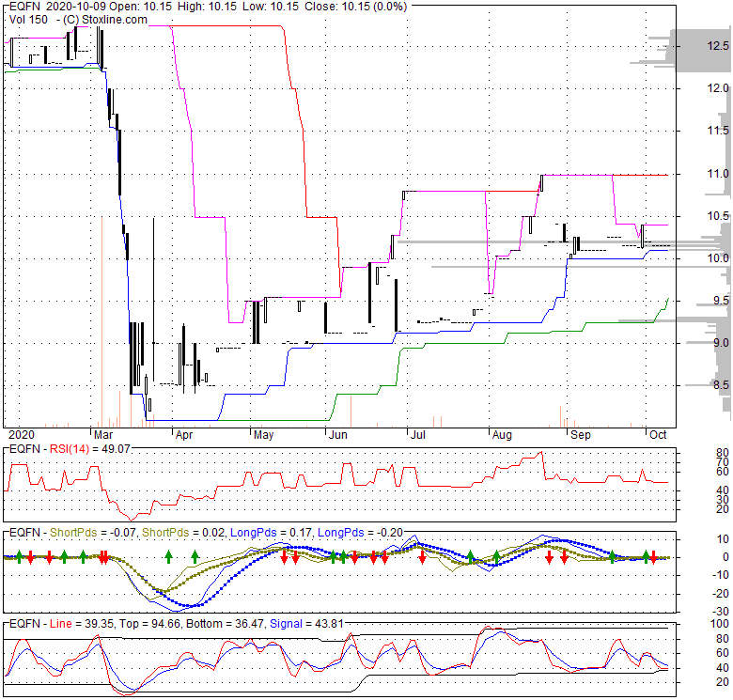The image size is (733, 700).
Task: Click the 'Open: 10.15' value in header
Action: (x=140, y=7)
